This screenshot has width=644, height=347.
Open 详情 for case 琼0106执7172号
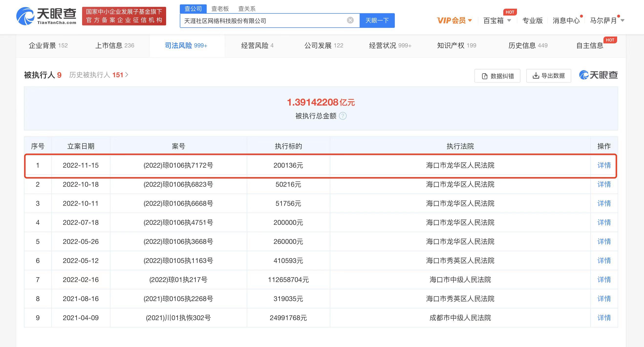pyautogui.click(x=604, y=165)
